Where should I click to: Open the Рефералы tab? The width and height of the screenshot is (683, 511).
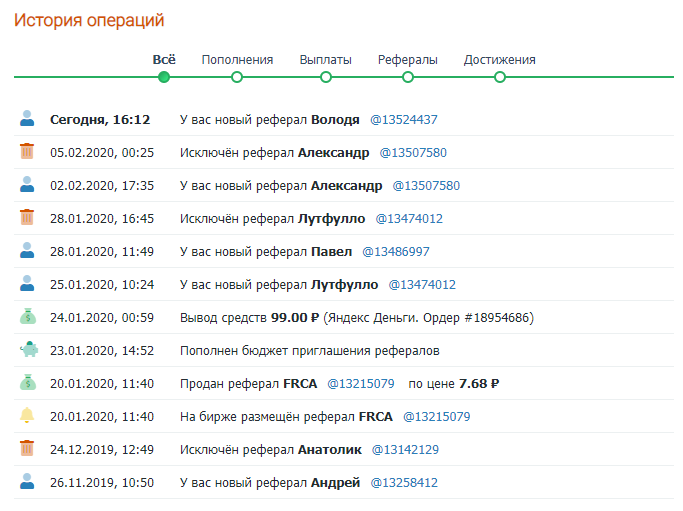point(407,60)
